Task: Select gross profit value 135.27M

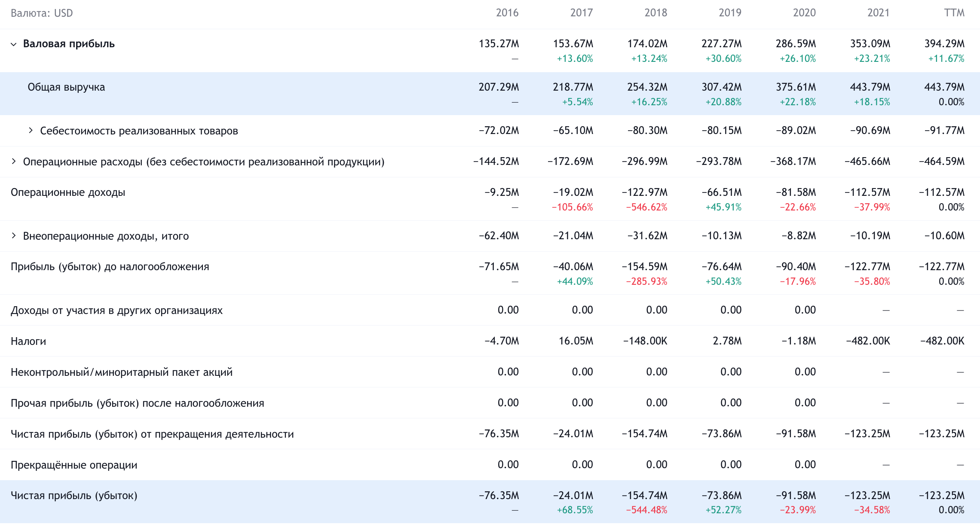Action: pos(499,44)
